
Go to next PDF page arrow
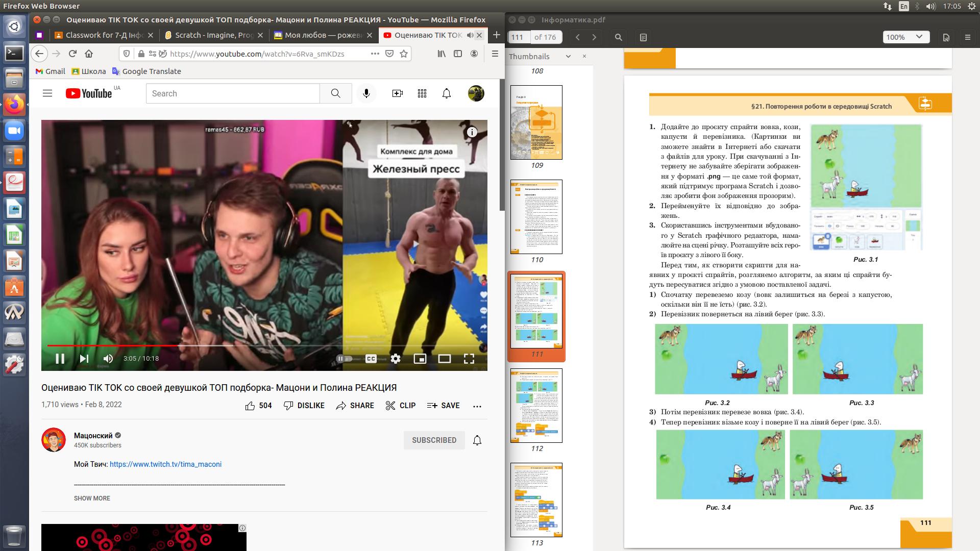[594, 37]
